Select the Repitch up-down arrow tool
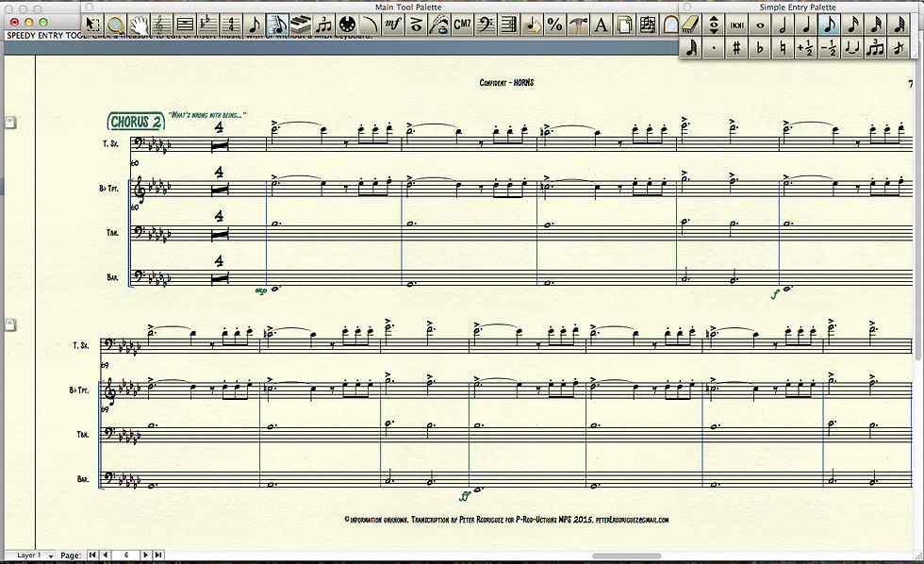This screenshot has width=924, height=564. coord(714,25)
